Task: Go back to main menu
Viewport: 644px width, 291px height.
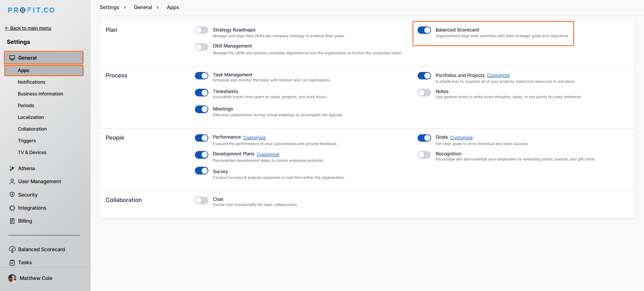Action: (28, 28)
